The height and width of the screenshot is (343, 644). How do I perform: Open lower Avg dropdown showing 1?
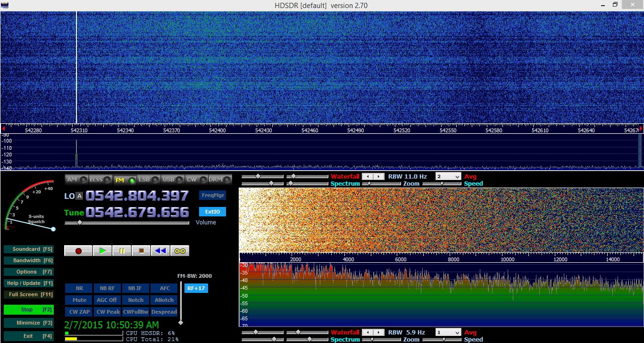coord(448,332)
